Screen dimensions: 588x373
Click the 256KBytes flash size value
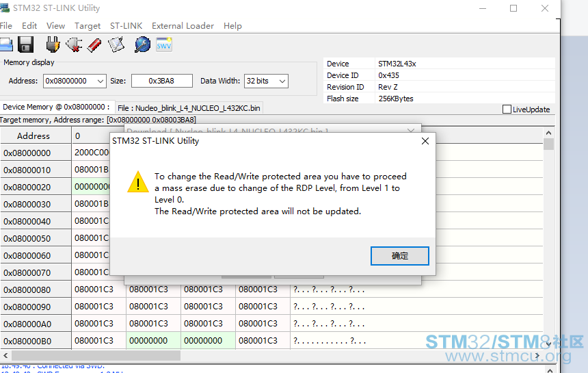point(396,99)
